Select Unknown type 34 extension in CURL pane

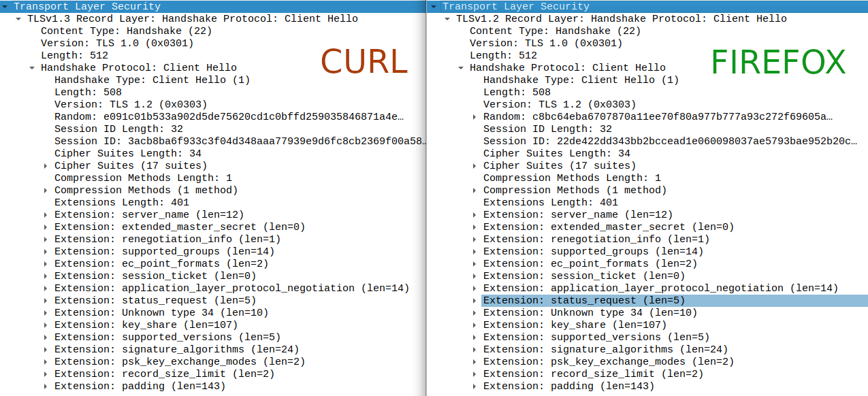161,312
